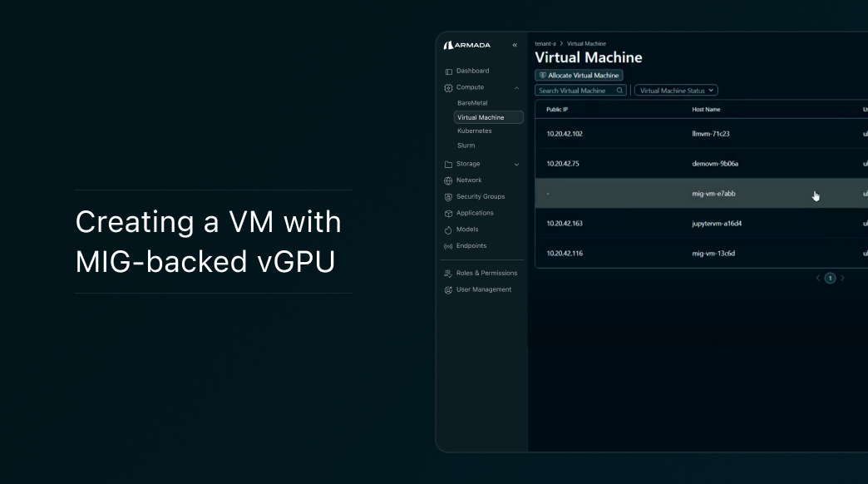Click the search magnifier icon
Screen dimensions: 868x484
tap(619, 91)
